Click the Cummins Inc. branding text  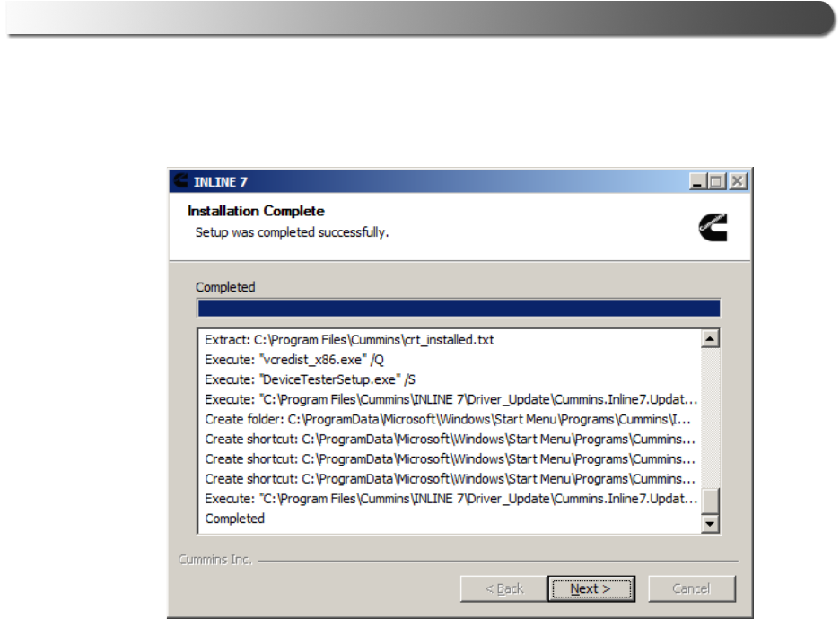tap(214, 560)
